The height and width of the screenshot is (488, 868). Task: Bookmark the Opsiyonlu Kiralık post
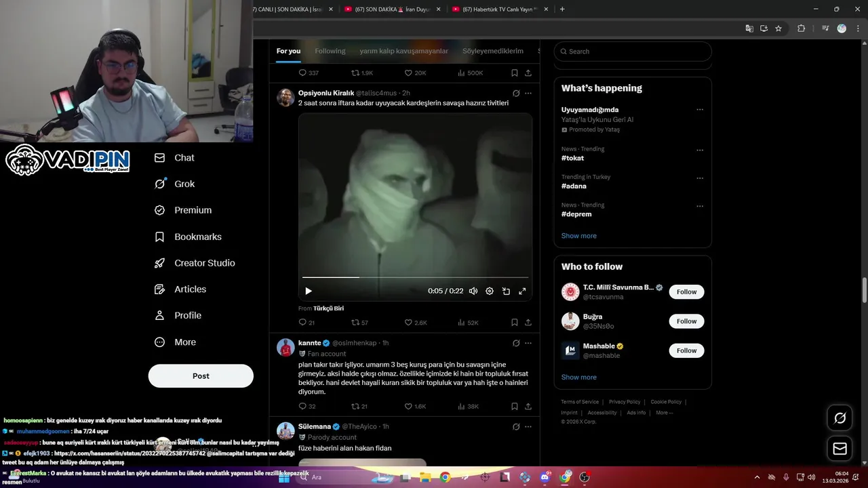point(515,323)
